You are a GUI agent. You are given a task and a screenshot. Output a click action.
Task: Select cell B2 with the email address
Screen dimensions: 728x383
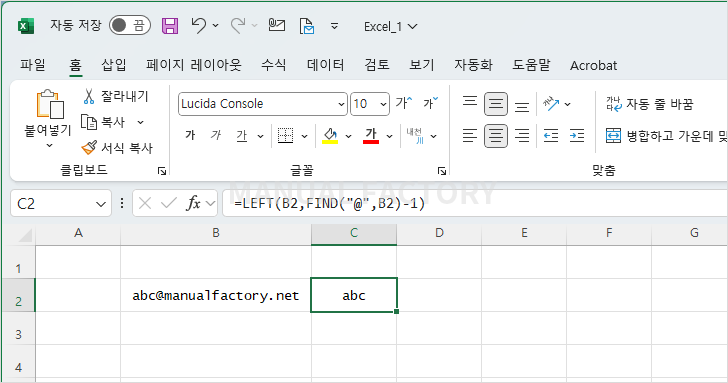point(216,295)
